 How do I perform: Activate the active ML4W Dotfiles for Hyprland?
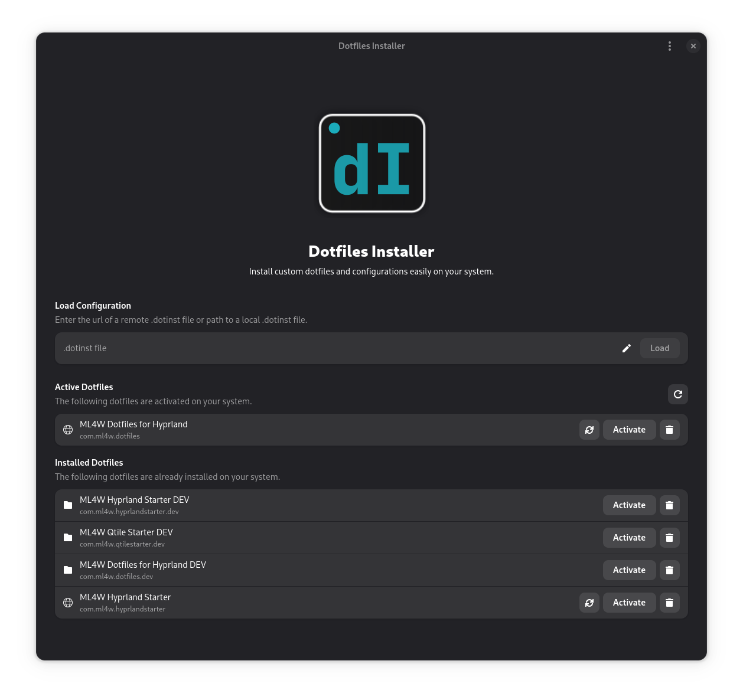point(629,430)
